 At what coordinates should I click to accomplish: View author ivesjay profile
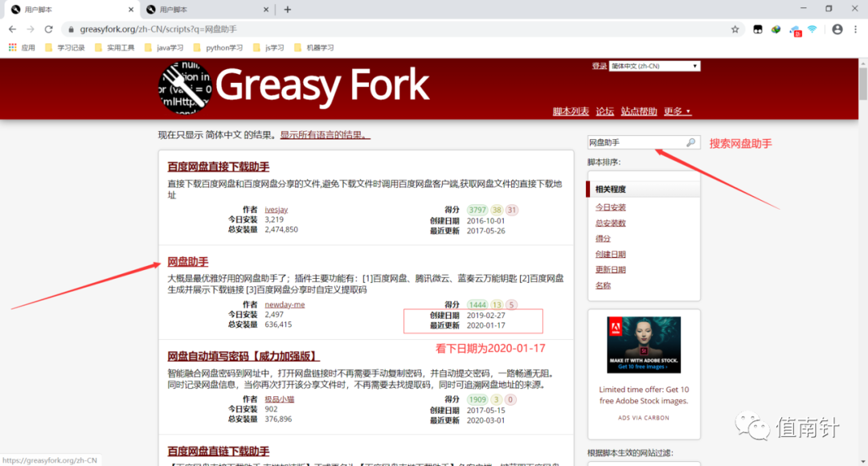coord(276,210)
